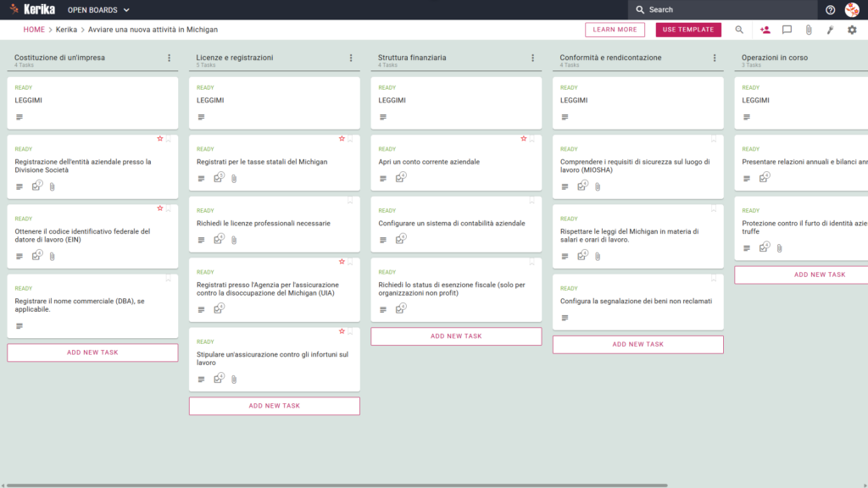Image resolution: width=868 pixels, height=488 pixels.
Task: Select Costituzione di un'impresa column title
Action: click(x=60, y=58)
